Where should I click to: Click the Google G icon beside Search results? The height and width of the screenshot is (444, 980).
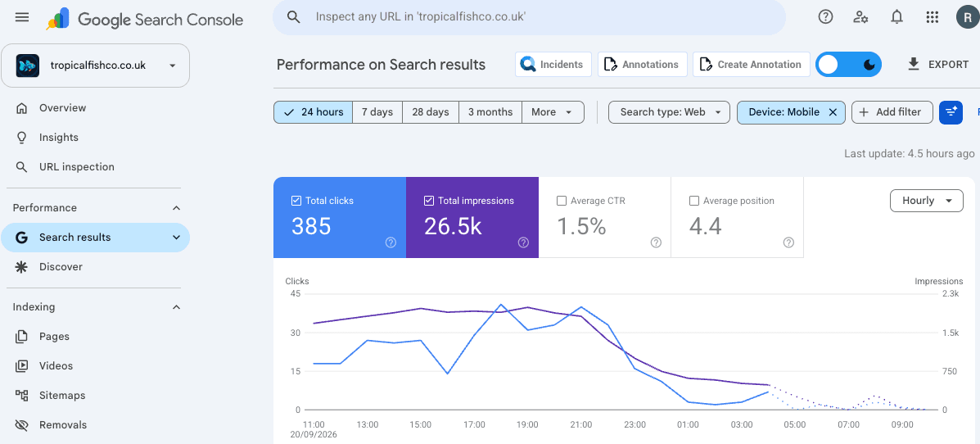point(22,238)
